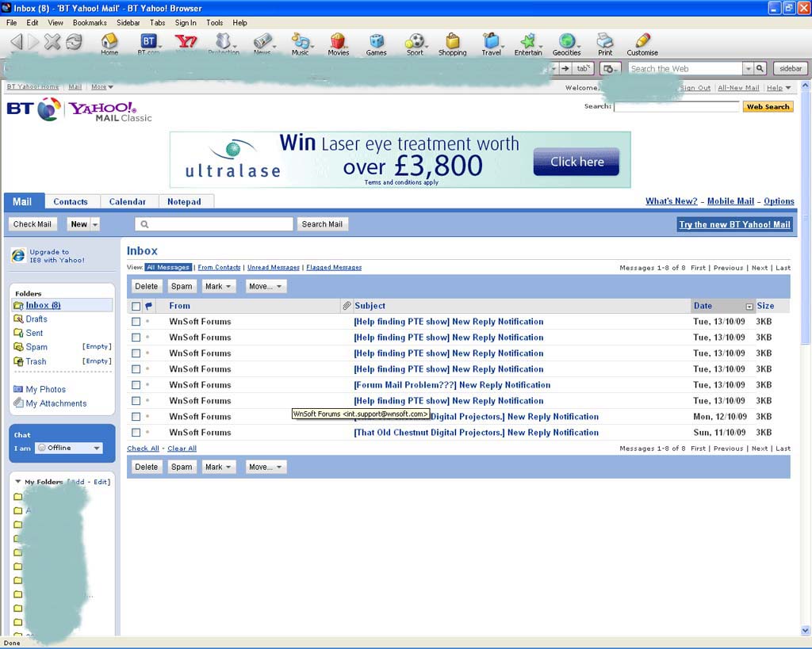Open the Shopping bag icon

click(452, 43)
